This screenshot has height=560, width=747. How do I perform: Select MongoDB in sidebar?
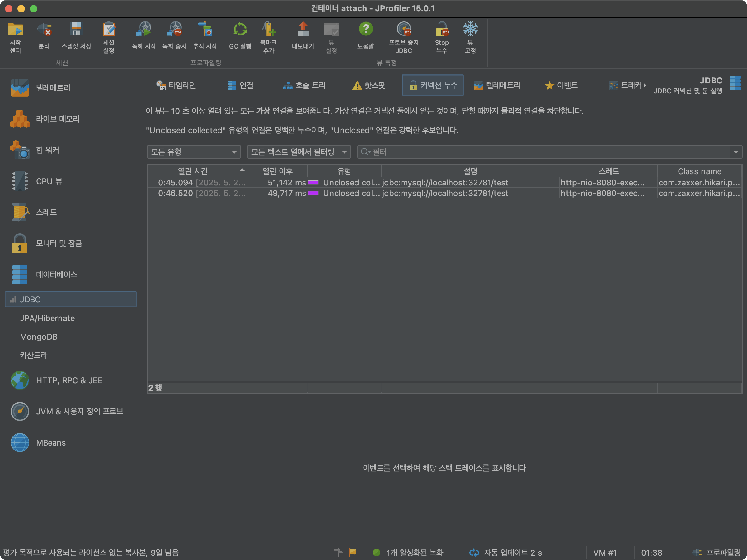coord(39,337)
